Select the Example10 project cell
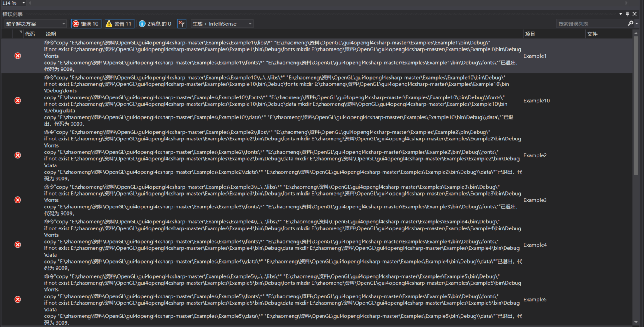 (537, 101)
